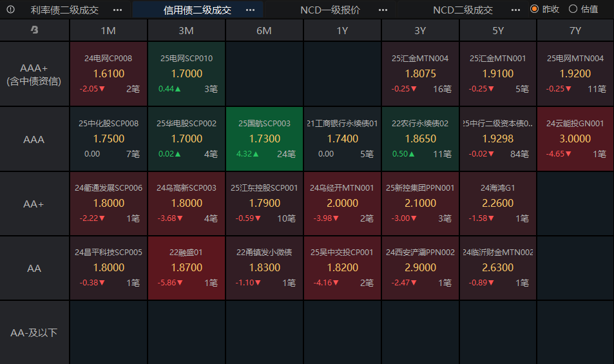Click 24乌经开MTN001 bond name
The height and width of the screenshot is (364, 614).
click(342, 188)
